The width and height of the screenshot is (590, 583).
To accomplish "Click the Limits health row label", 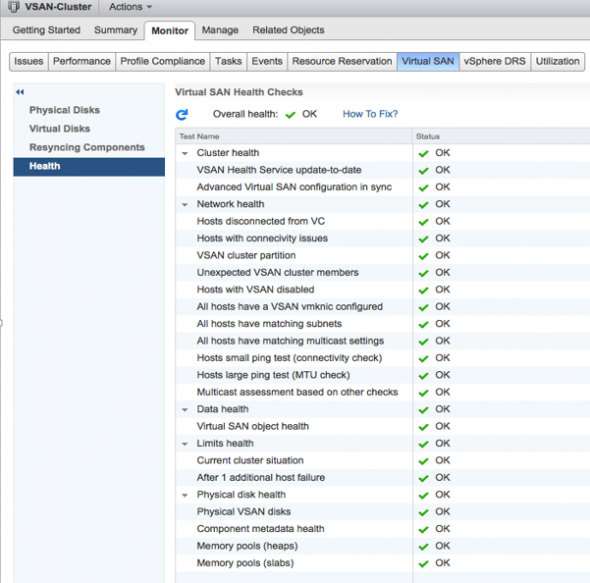I will [225, 443].
